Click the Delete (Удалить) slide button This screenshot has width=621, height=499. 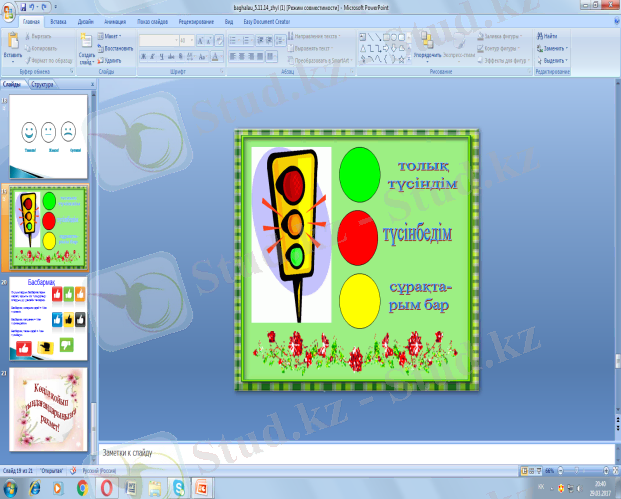pos(112,60)
